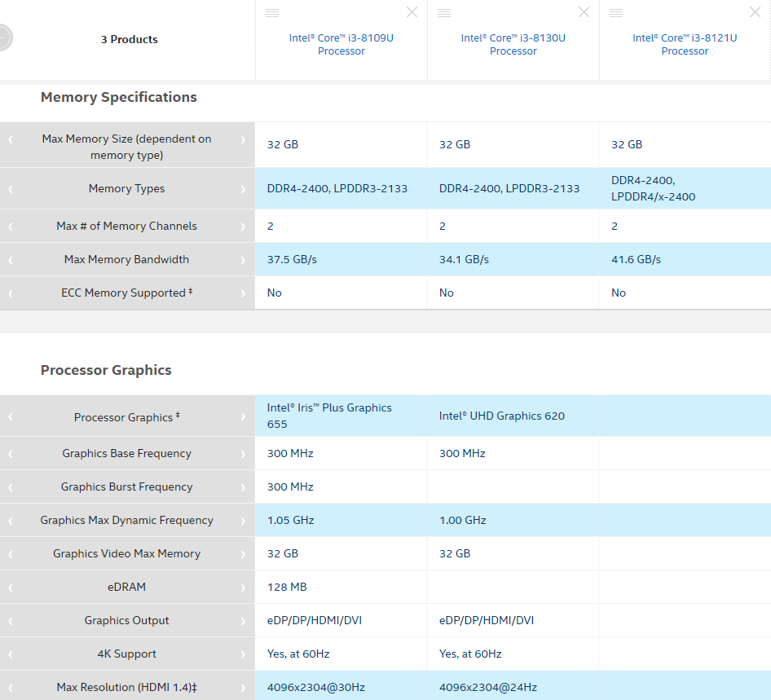Remove the i3-8109U processor from comparison
The image size is (771, 700).
(412, 12)
